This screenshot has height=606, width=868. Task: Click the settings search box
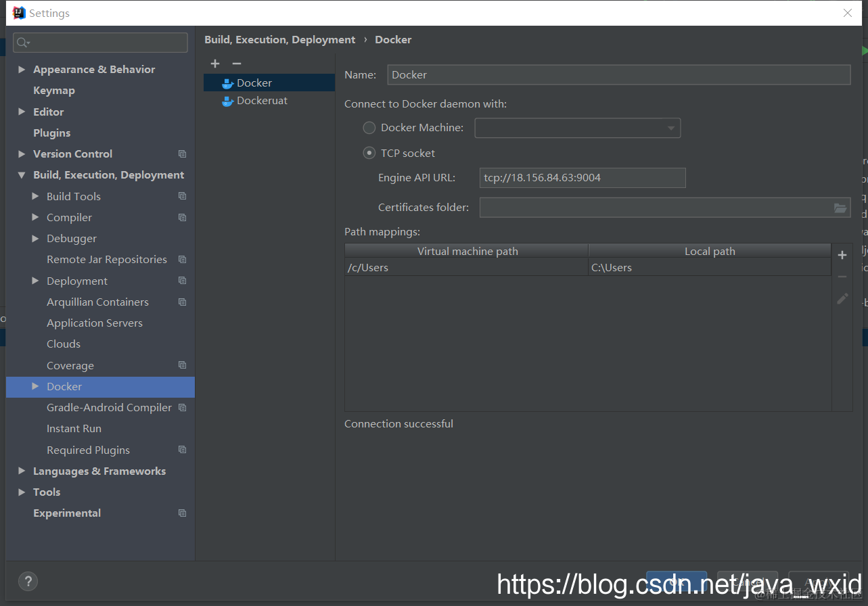(x=100, y=43)
